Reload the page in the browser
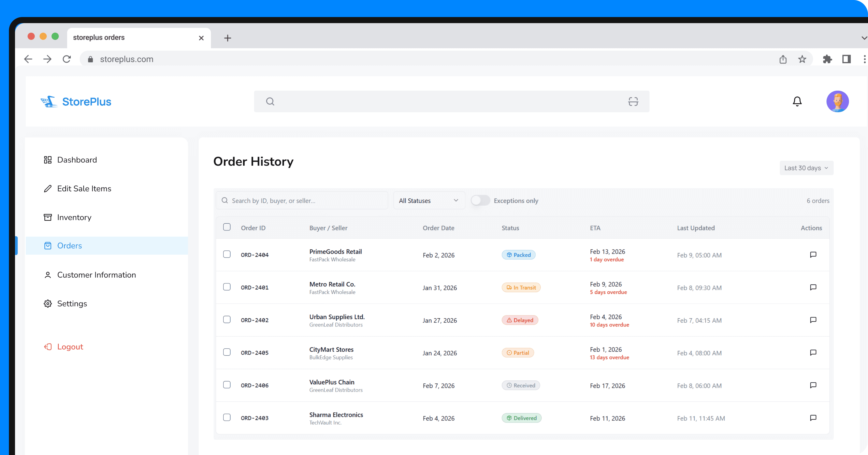This screenshot has width=868, height=455. (67, 59)
